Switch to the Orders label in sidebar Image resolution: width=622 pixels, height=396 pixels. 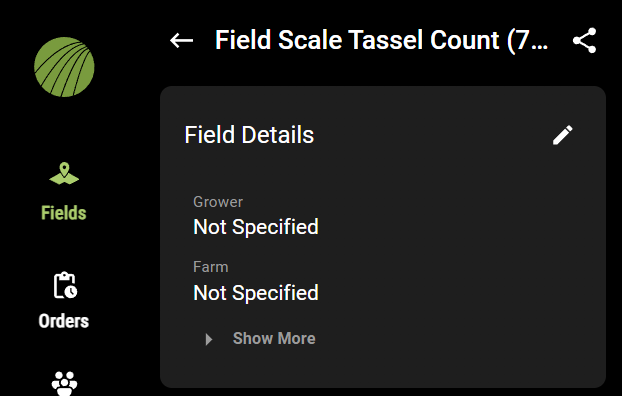(64, 321)
